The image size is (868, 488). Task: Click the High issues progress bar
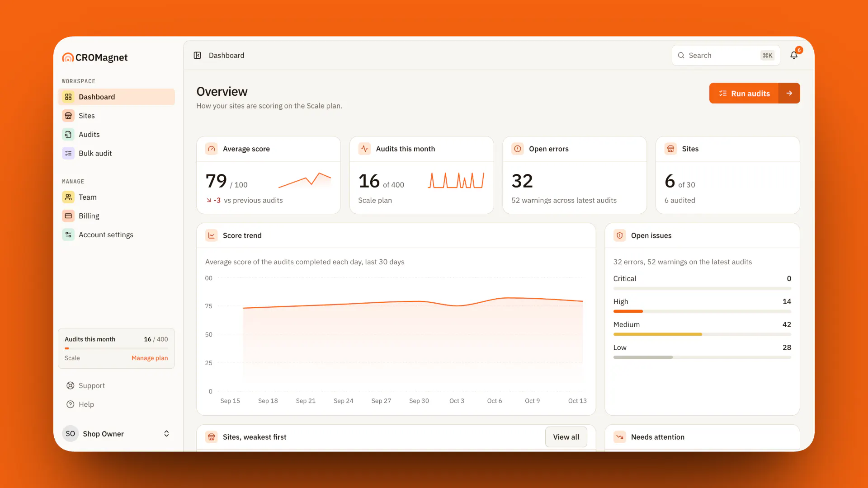pos(702,311)
